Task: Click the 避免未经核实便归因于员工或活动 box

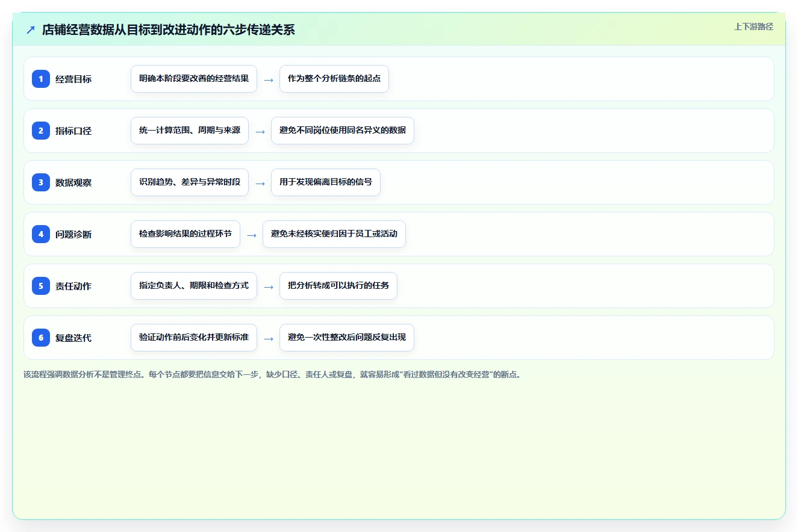Action: tap(334, 234)
